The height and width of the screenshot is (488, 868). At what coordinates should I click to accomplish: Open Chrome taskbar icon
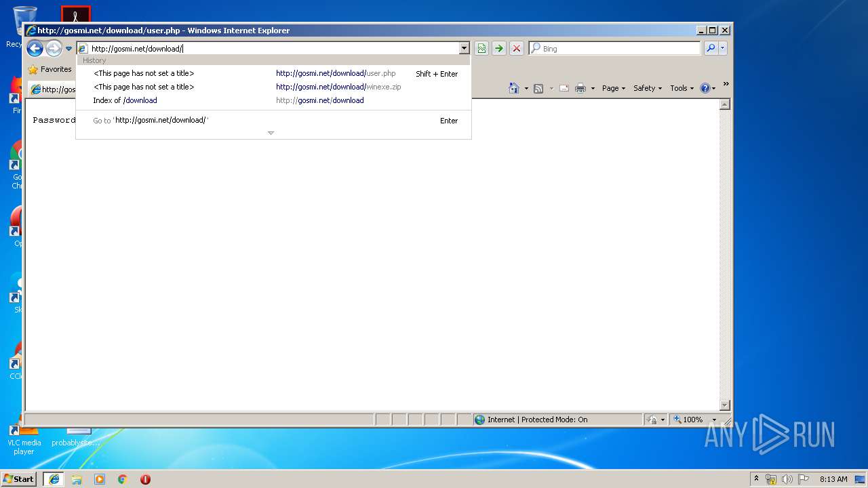tap(123, 479)
